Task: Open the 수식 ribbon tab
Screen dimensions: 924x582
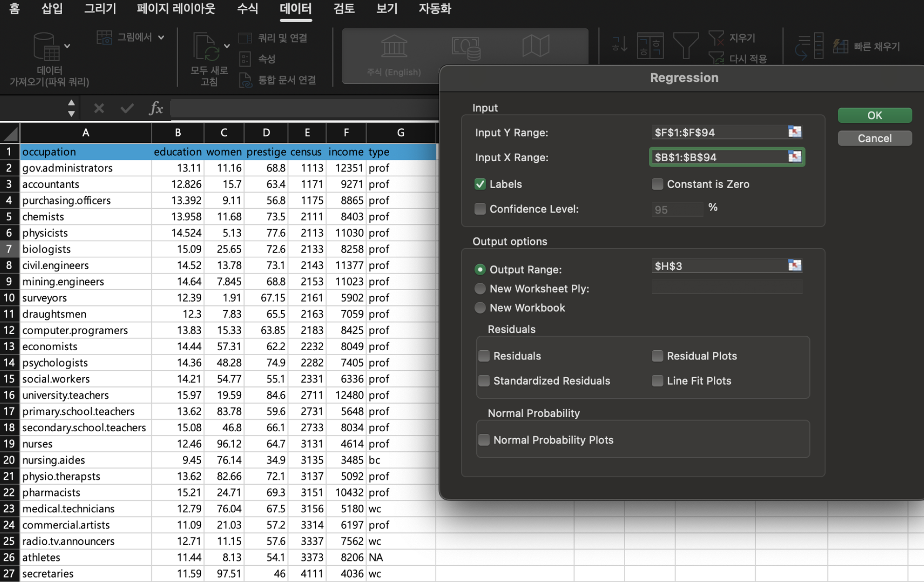Action: click(x=247, y=9)
